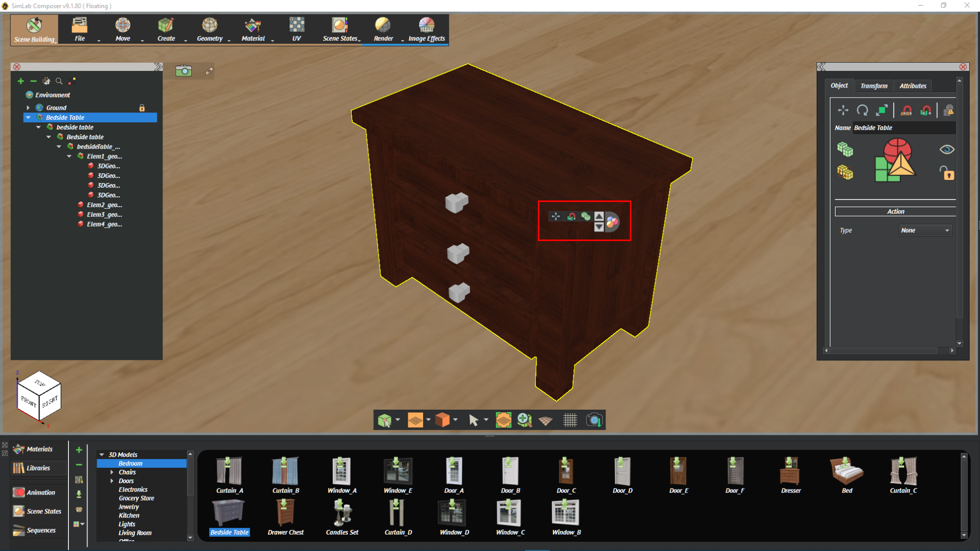980x551 pixels.
Task: Switch to the Attributes tab
Action: (913, 86)
